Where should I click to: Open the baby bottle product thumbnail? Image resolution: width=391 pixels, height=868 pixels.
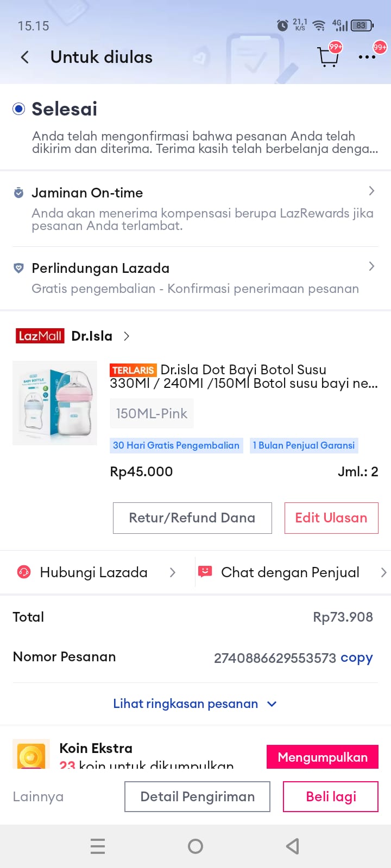pyautogui.click(x=55, y=403)
